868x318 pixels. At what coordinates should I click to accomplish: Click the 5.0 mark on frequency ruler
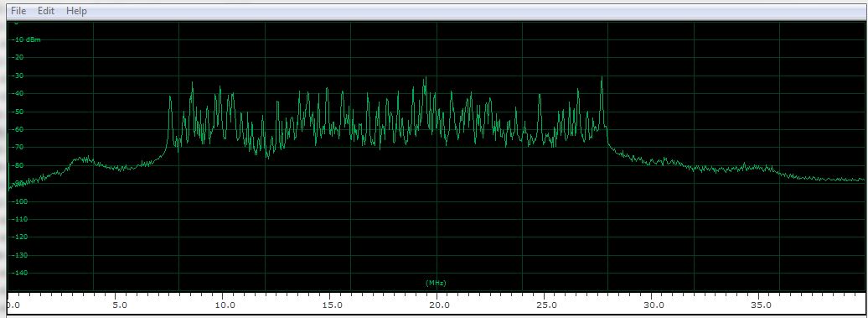tap(119, 305)
